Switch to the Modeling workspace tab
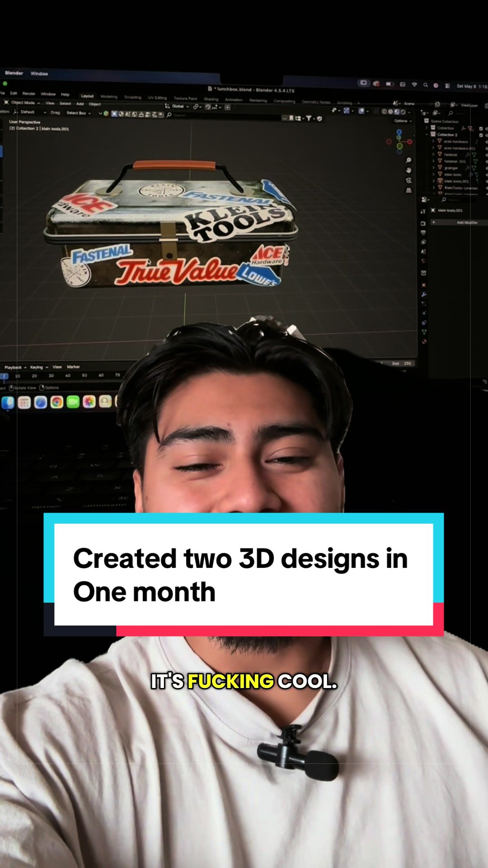Image resolution: width=488 pixels, height=868 pixels. [109, 97]
